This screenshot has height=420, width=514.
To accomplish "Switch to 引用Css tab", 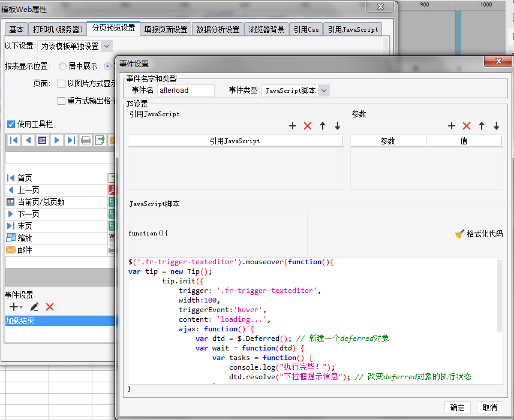I will (306, 29).
